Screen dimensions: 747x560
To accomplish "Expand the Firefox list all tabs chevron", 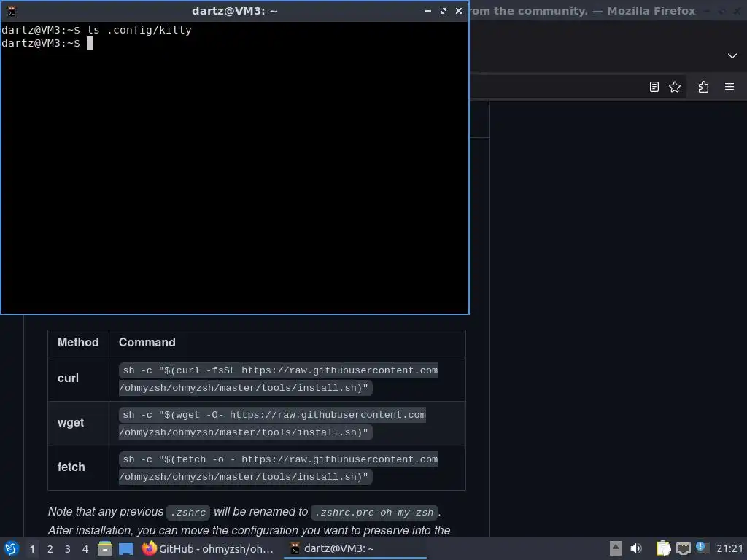I will [732, 56].
